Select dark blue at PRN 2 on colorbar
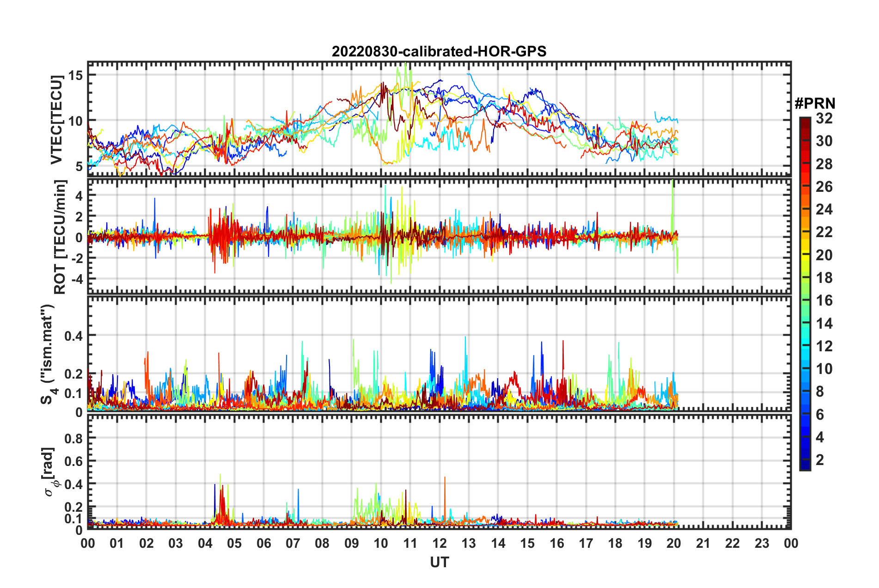This screenshot has height=588, width=879. [805, 460]
